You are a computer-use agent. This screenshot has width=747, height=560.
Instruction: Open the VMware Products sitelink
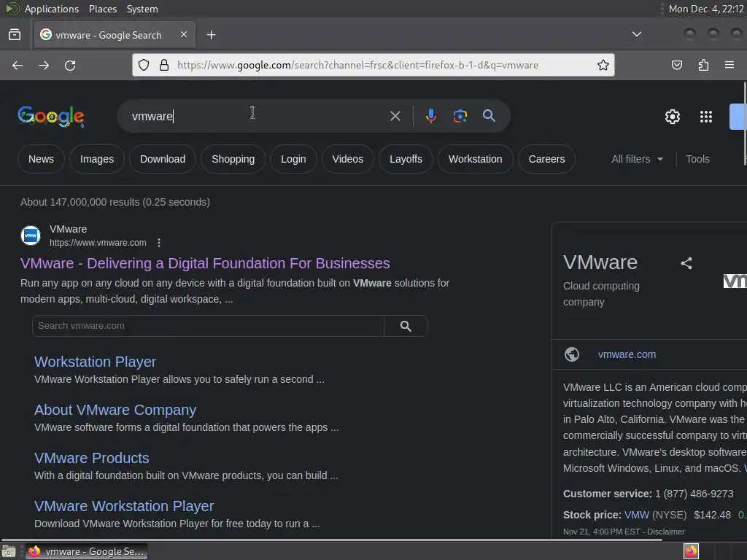[x=91, y=458]
